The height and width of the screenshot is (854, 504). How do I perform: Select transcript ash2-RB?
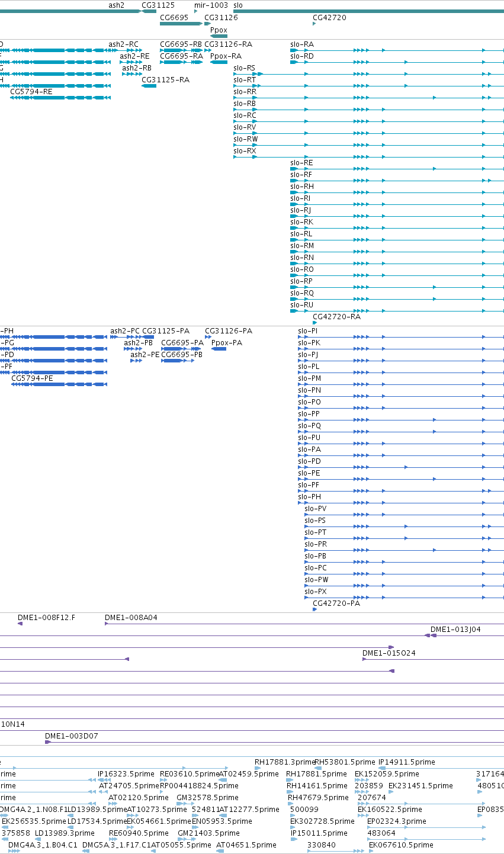(137, 68)
